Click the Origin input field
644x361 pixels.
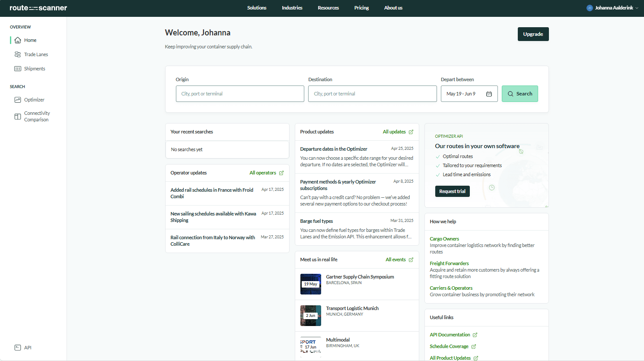point(240,94)
